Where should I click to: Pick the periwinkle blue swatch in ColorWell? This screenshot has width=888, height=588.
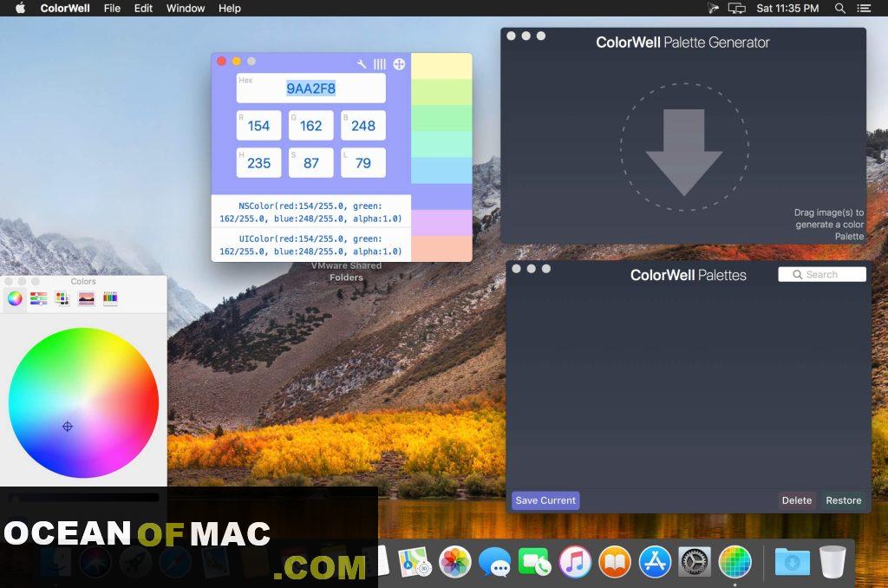tap(441, 197)
